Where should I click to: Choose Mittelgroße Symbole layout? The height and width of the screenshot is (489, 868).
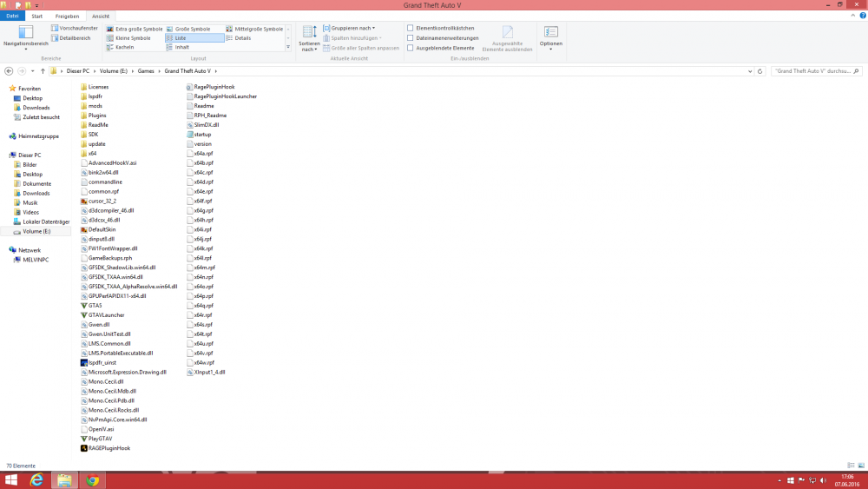pyautogui.click(x=254, y=29)
